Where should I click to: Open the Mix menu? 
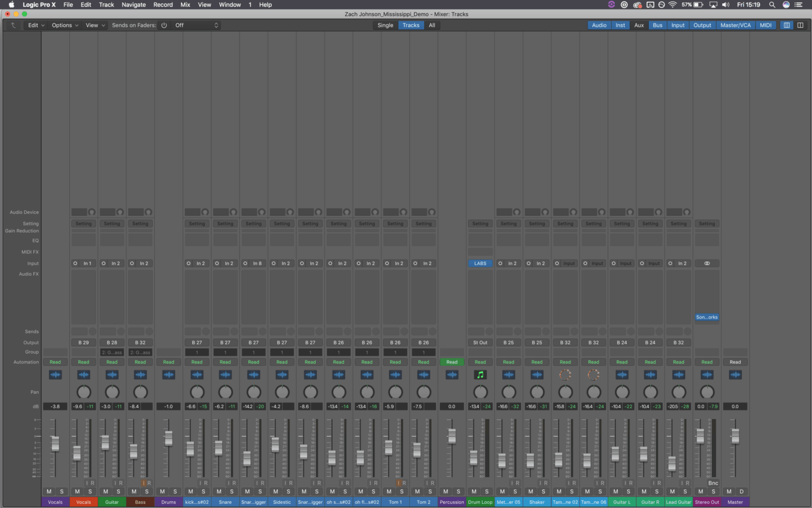click(x=184, y=4)
